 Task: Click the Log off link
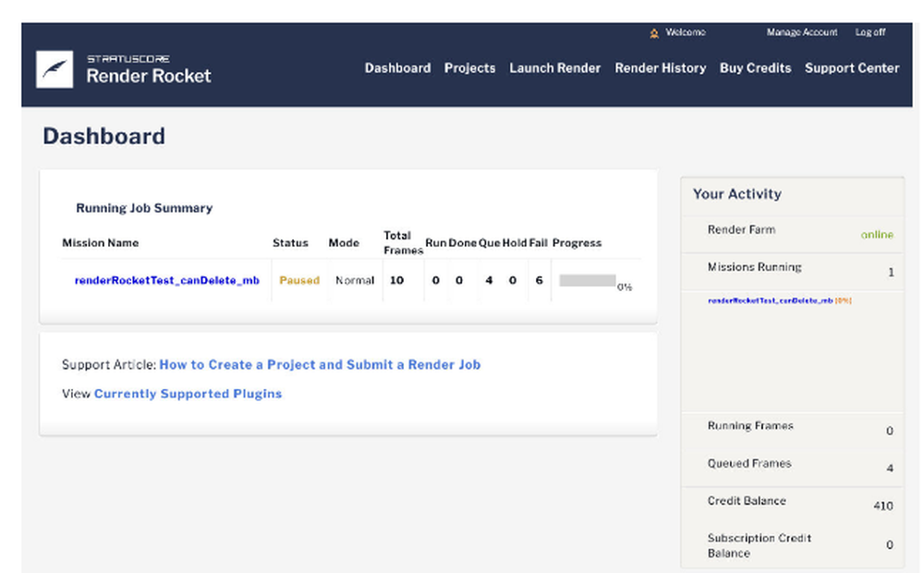click(870, 32)
